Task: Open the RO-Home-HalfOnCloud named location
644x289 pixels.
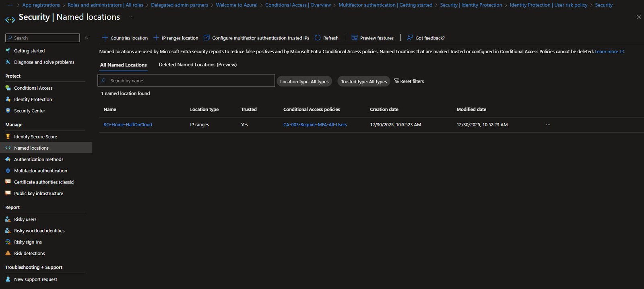Action: coord(128,125)
